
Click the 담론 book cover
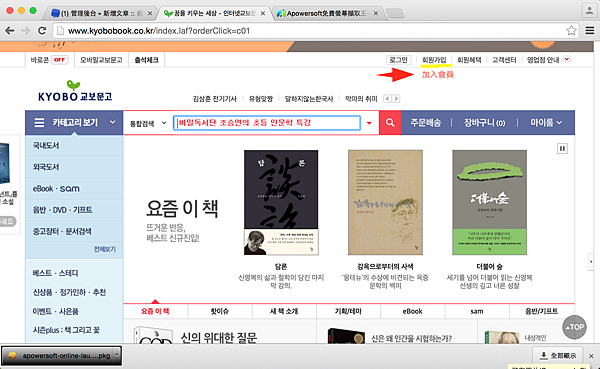point(281,202)
